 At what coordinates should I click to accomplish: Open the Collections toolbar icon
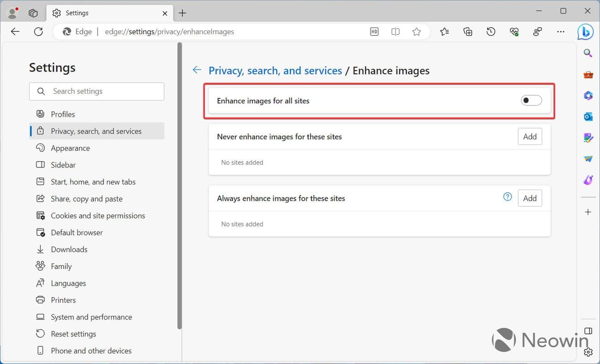pyautogui.click(x=468, y=32)
